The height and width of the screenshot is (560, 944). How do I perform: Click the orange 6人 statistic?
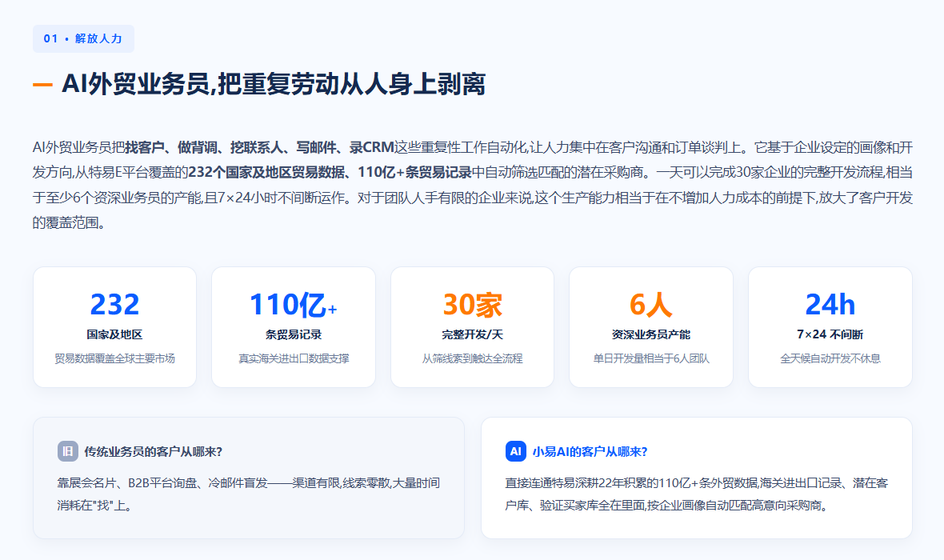tap(651, 304)
